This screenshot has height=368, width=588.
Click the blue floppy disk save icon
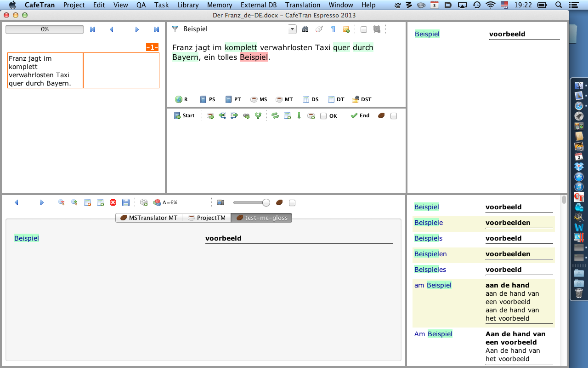pos(125,202)
